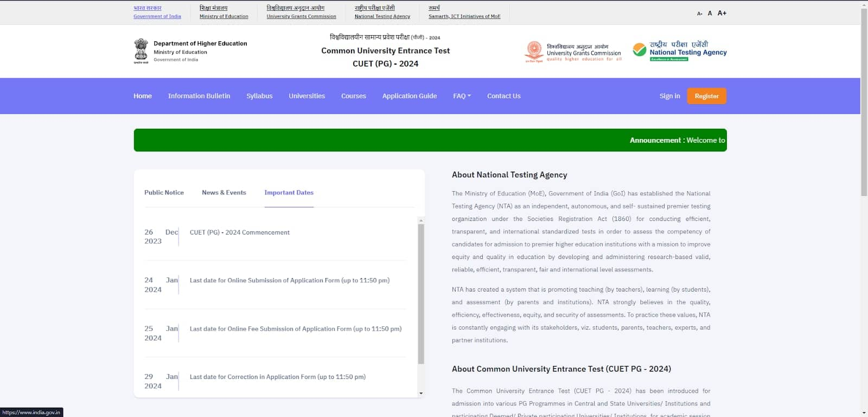868x417 pixels.
Task: Click the dates list scroll down arrow
Action: 421,393
